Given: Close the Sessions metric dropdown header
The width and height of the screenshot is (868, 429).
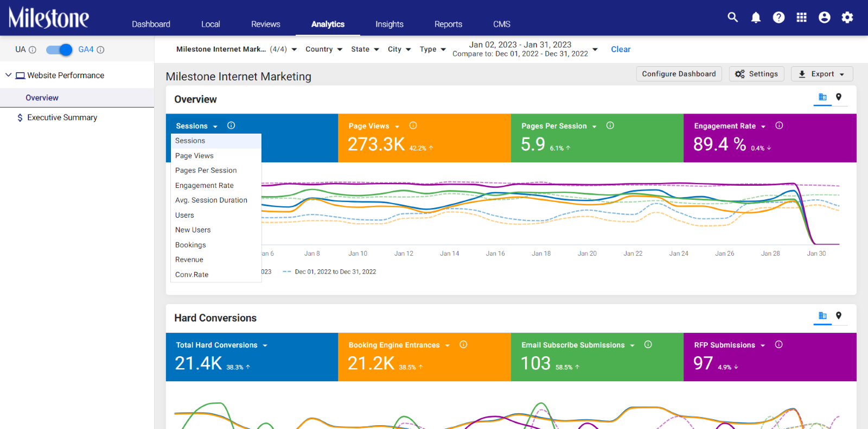Looking at the screenshot, I should pyautogui.click(x=196, y=126).
